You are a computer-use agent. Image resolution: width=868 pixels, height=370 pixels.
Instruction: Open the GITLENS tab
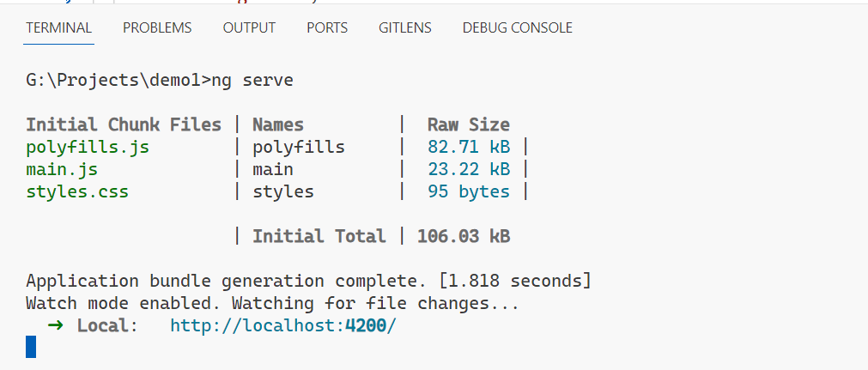405,27
